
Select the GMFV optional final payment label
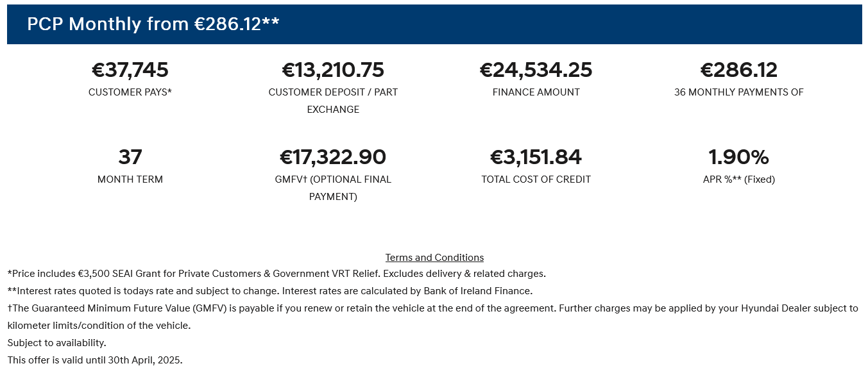point(333,188)
